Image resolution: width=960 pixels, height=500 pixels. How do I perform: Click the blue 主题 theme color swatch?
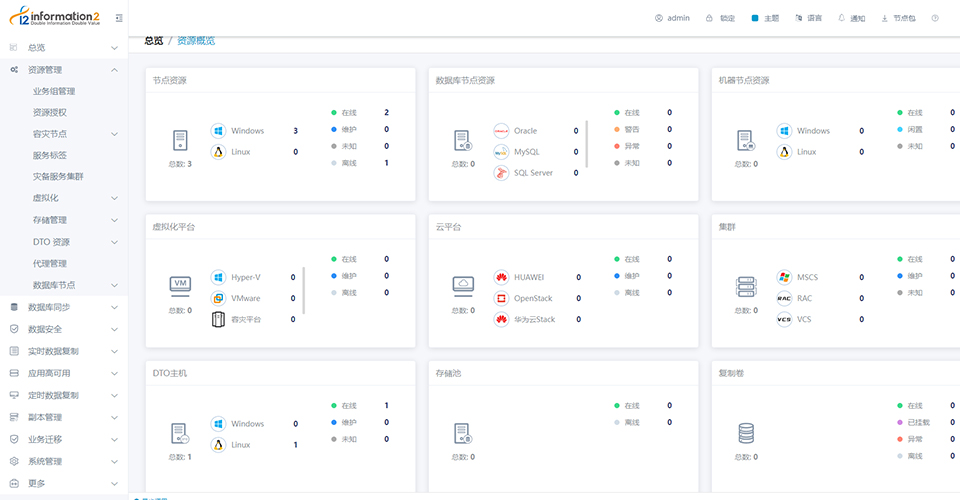(x=755, y=18)
